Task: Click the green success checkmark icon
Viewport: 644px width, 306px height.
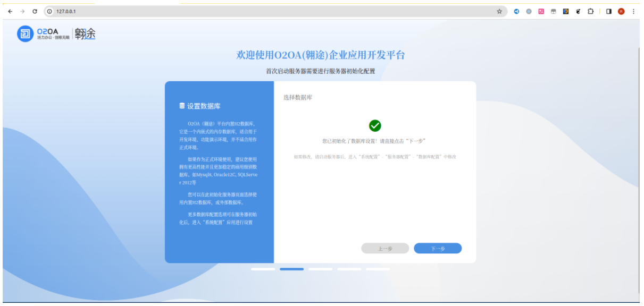Action: pyautogui.click(x=375, y=125)
